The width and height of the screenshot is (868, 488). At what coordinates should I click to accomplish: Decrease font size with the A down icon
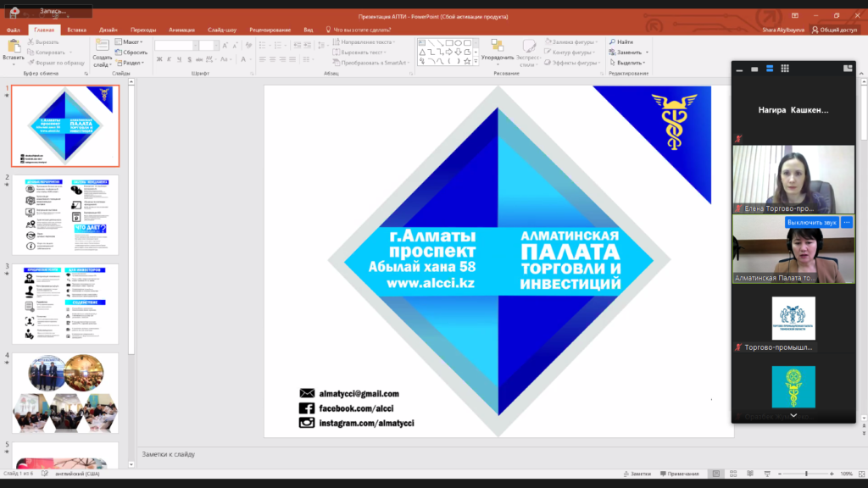tap(236, 46)
